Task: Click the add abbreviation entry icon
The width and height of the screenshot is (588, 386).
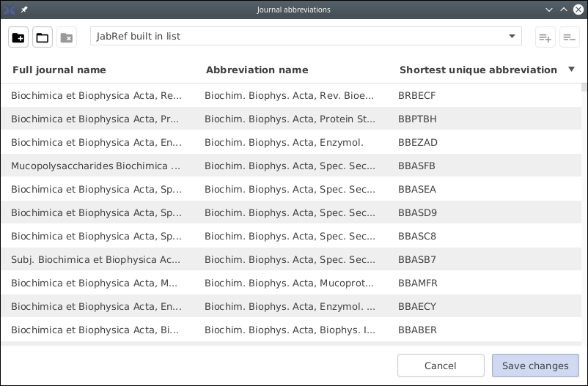Action: tap(545, 37)
